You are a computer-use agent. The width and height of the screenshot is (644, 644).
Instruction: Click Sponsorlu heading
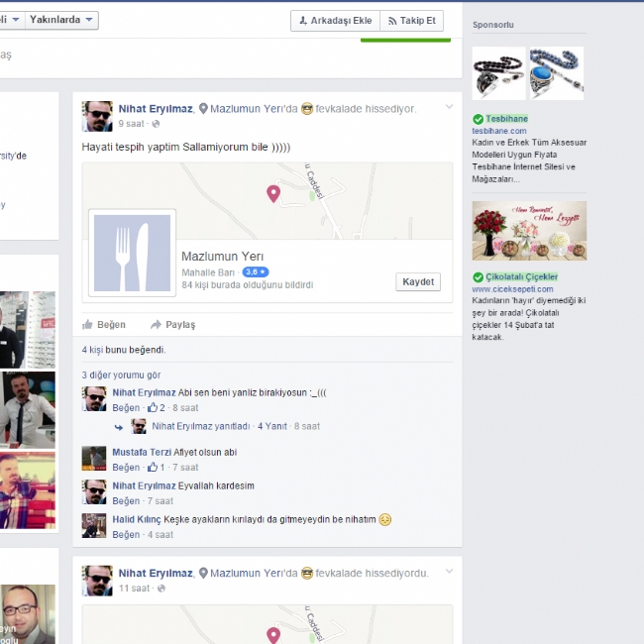pyautogui.click(x=492, y=25)
